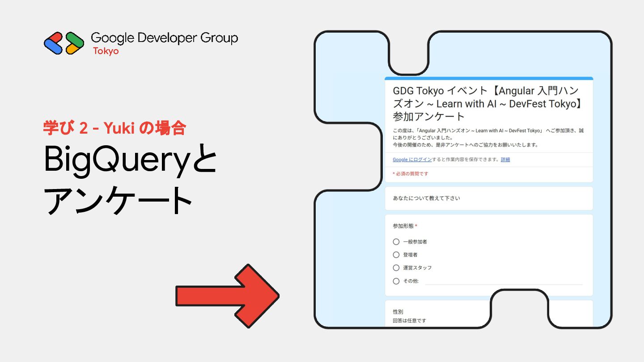Click the 必須の質問です notice text

tap(410, 174)
